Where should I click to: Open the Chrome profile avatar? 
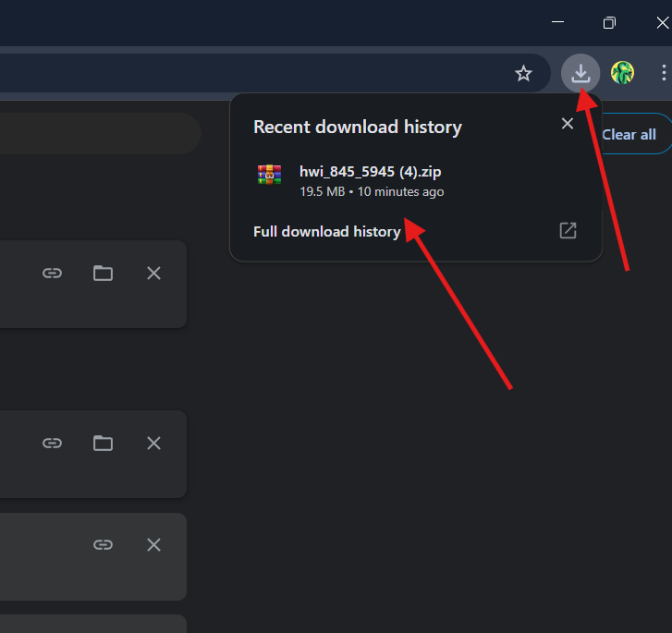(622, 74)
